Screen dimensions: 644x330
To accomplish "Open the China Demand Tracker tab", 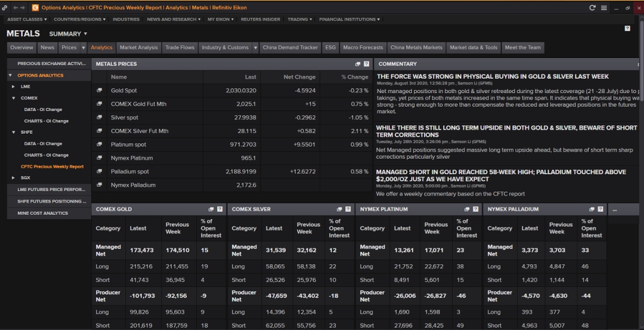I will 290,48.
